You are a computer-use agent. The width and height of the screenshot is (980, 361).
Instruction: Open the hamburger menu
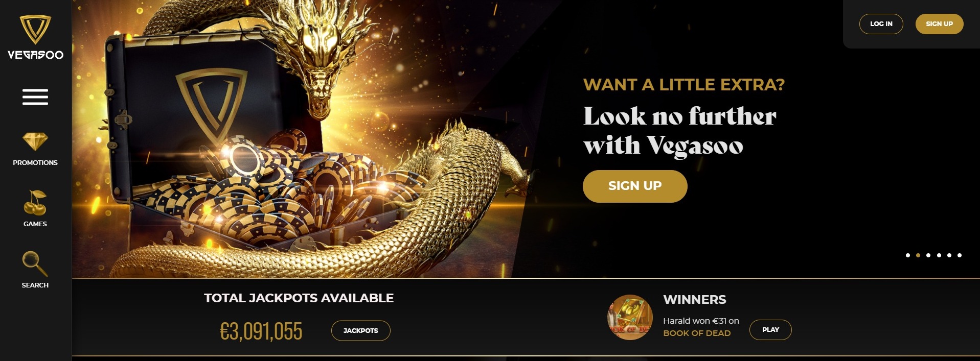(35, 97)
